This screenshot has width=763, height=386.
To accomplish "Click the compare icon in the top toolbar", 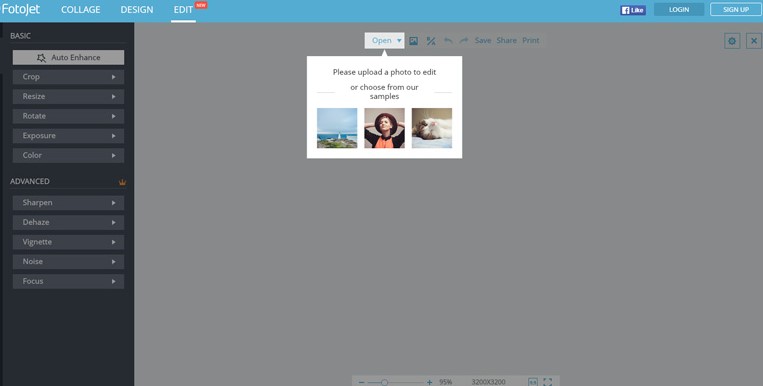I will click(431, 41).
